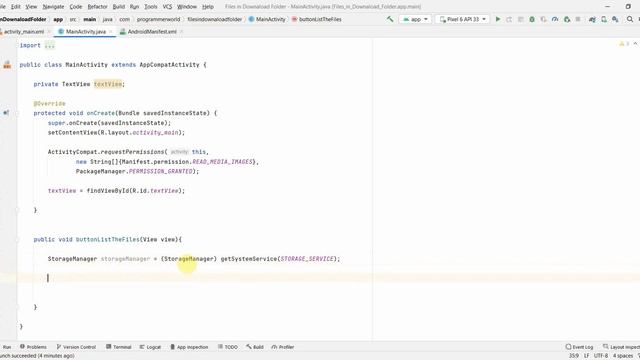This screenshot has width=640, height=360.
Task: Open the App Inspection tool window
Action: (189, 347)
